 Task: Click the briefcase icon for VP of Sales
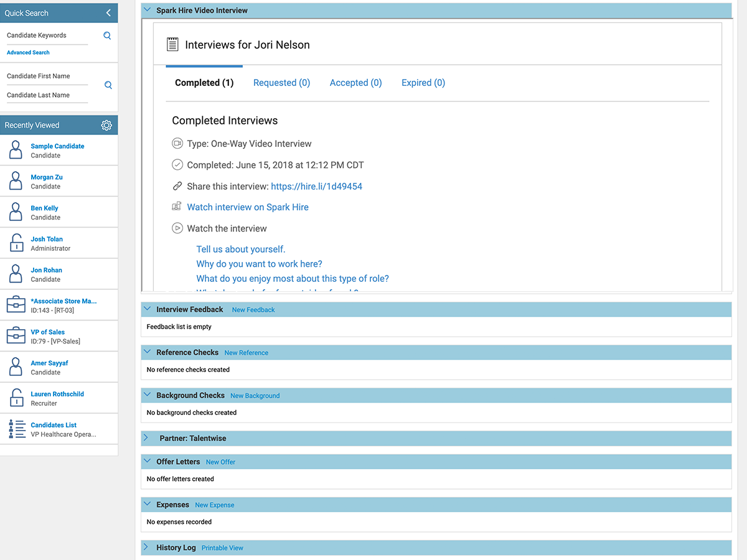point(16,336)
